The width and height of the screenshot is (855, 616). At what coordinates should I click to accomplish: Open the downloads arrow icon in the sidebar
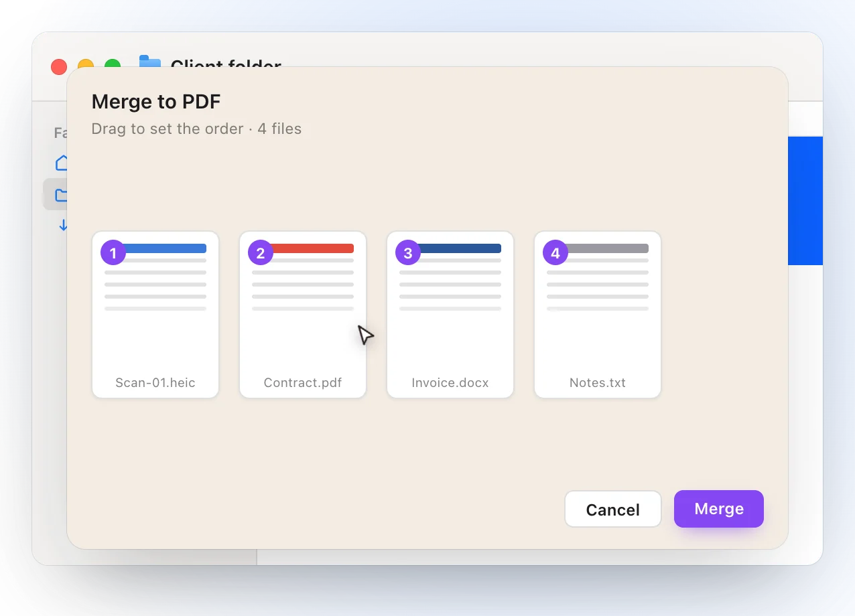coord(63,226)
